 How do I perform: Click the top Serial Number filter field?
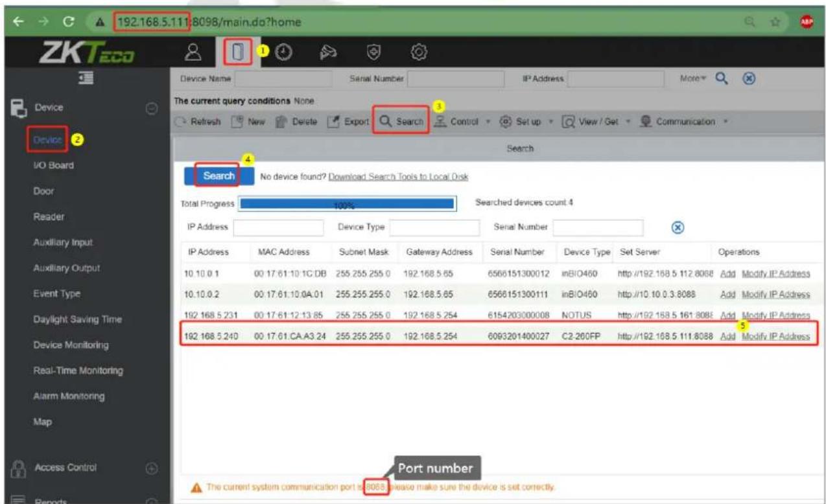coord(455,79)
